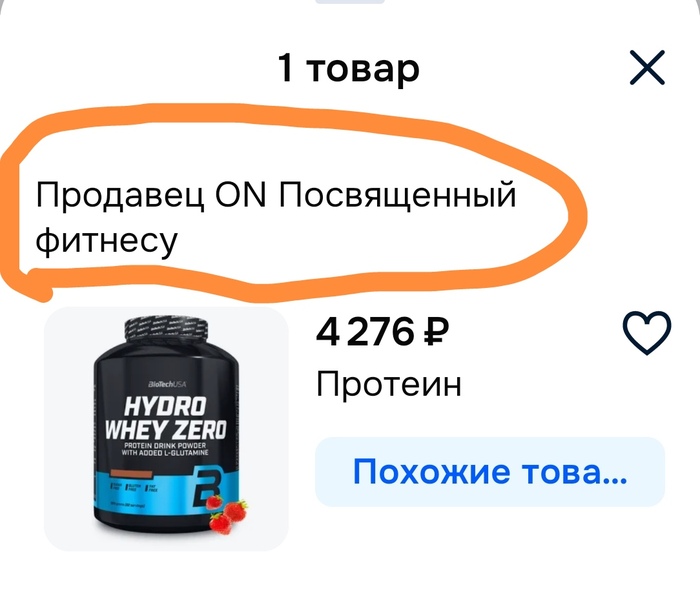Click the 1 товар header title

349,69
